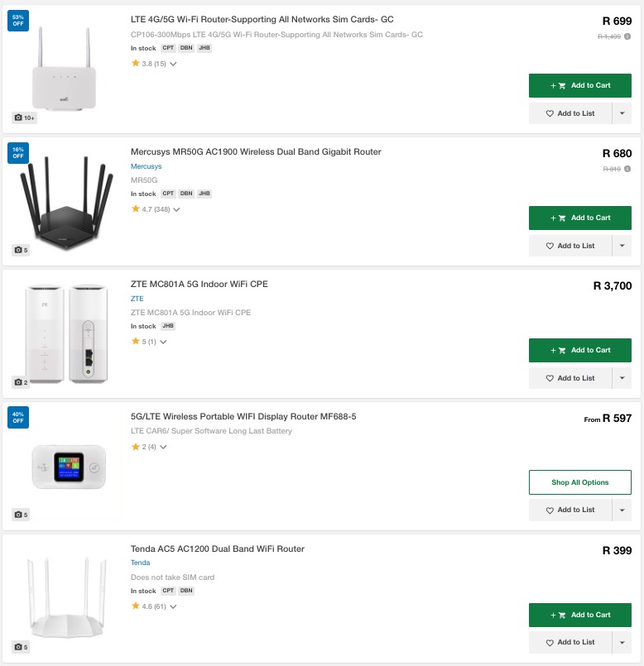Click star rating icon for Mercusys MR50G
644x666 pixels.
point(136,209)
